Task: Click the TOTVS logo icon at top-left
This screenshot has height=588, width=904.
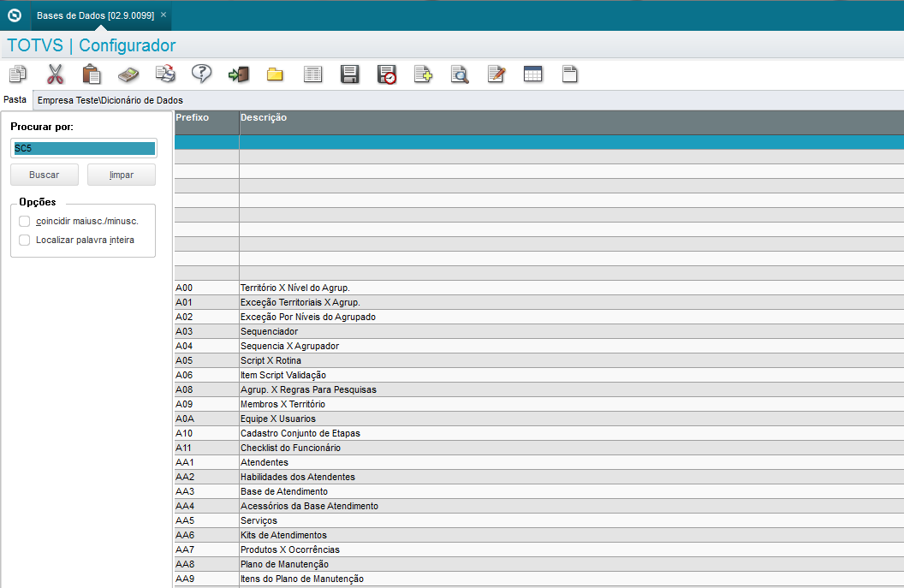Action: point(15,15)
